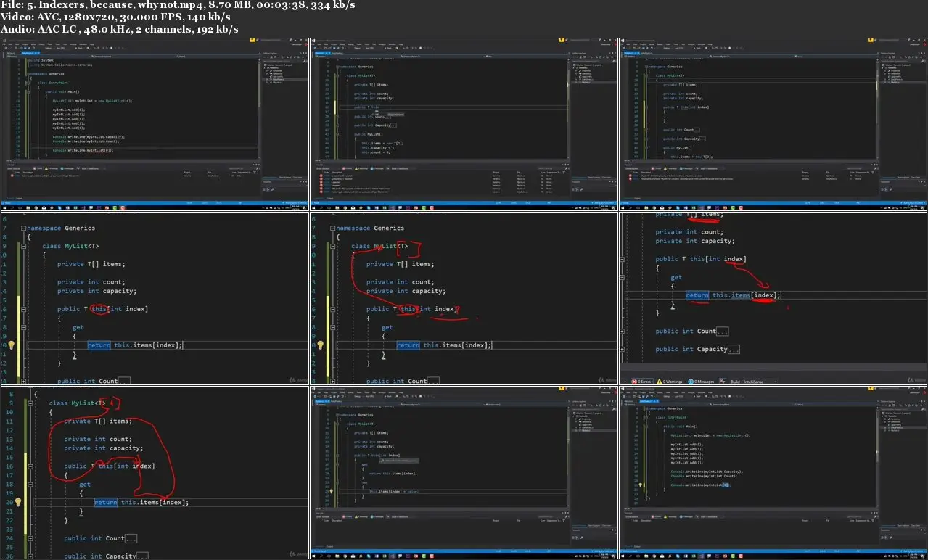928x560 pixels.
Task: Click collapsed ... box after Count, sixth frame
Action: 722,332
